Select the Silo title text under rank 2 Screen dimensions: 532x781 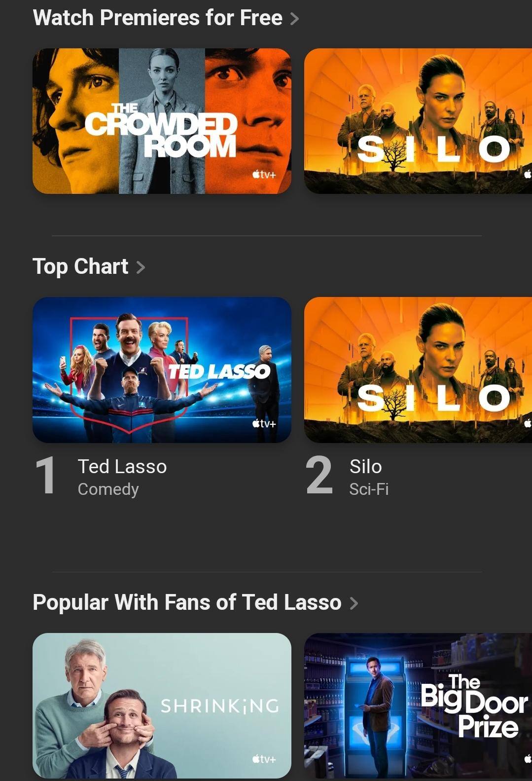pos(366,467)
